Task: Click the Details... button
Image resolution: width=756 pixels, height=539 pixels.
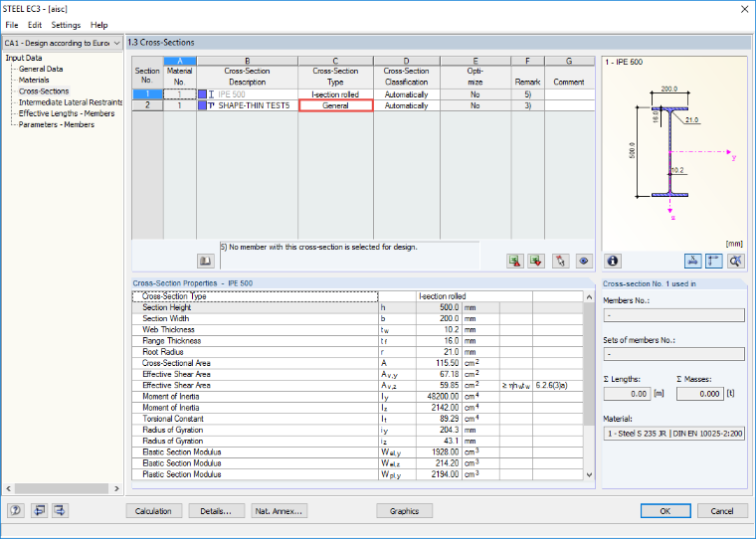Action: pos(216,511)
